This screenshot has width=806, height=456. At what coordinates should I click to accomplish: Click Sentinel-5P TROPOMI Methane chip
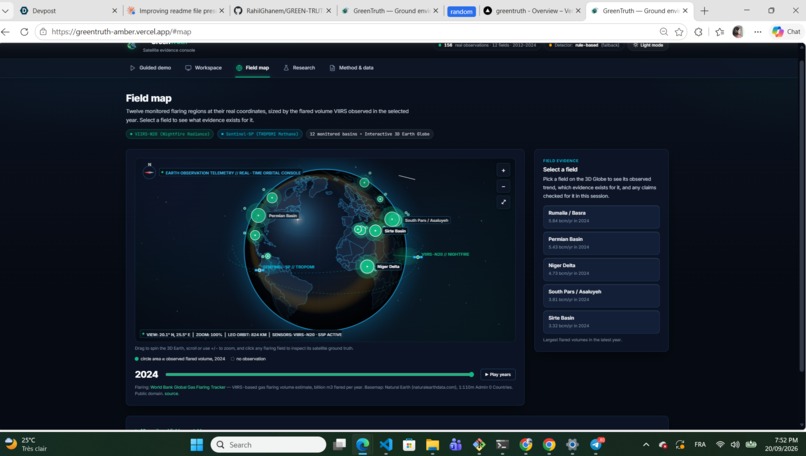pos(260,134)
